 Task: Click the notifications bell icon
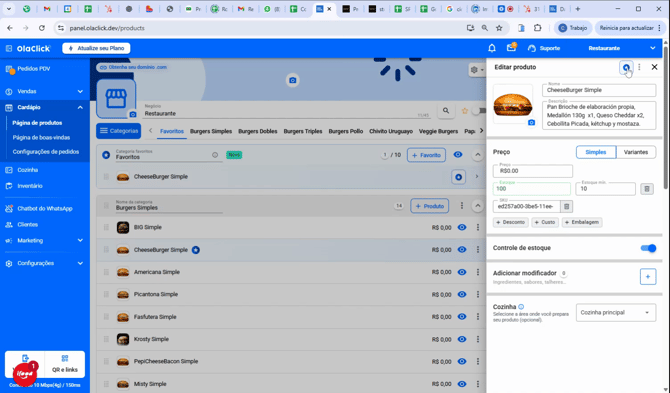pyautogui.click(x=492, y=48)
